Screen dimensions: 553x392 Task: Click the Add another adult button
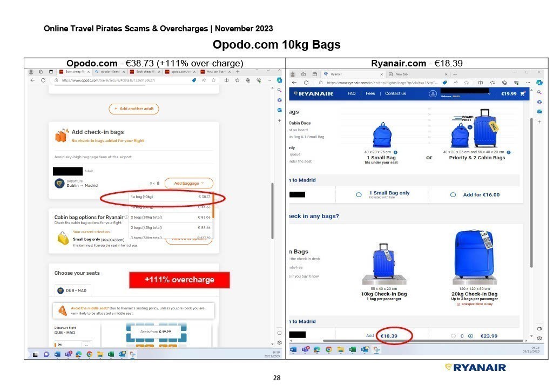click(134, 109)
